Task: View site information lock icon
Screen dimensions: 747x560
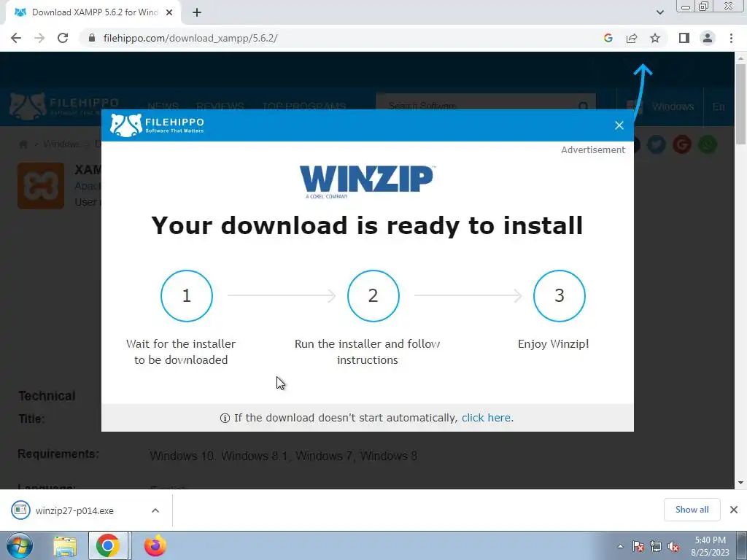Action: (x=92, y=38)
